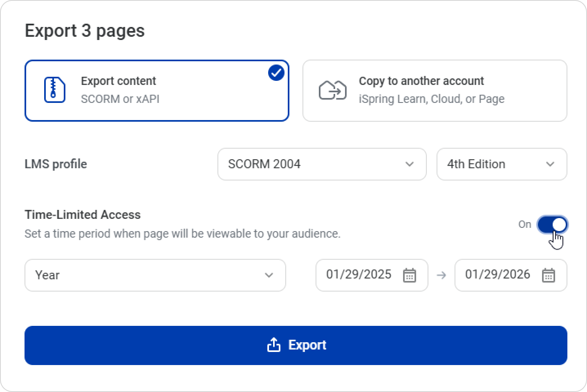Click the "iSpring Learn, Cloud, or Page" text

pos(431,99)
